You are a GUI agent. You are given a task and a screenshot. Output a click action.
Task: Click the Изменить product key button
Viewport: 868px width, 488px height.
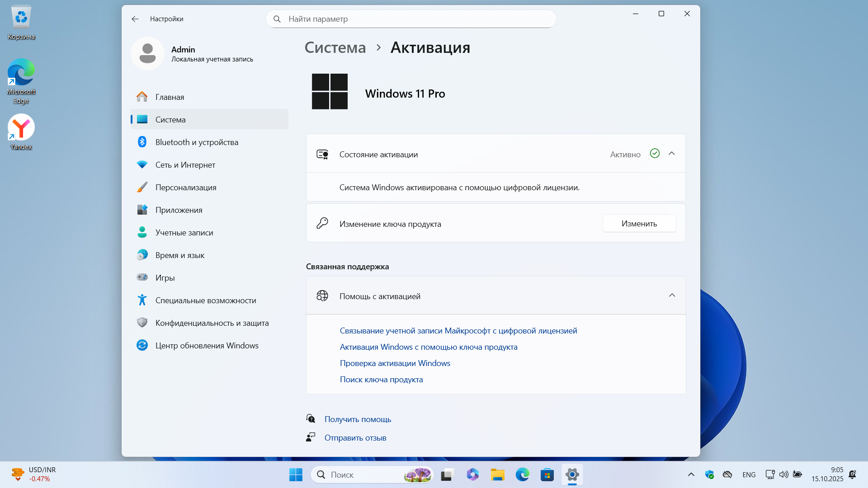[639, 224]
